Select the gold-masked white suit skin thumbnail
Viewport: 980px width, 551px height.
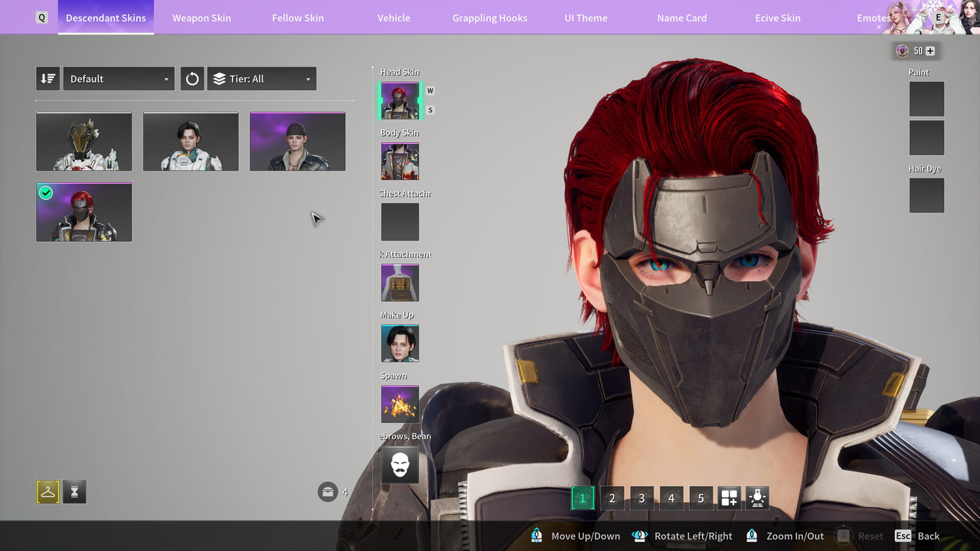pyautogui.click(x=84, y=142)
